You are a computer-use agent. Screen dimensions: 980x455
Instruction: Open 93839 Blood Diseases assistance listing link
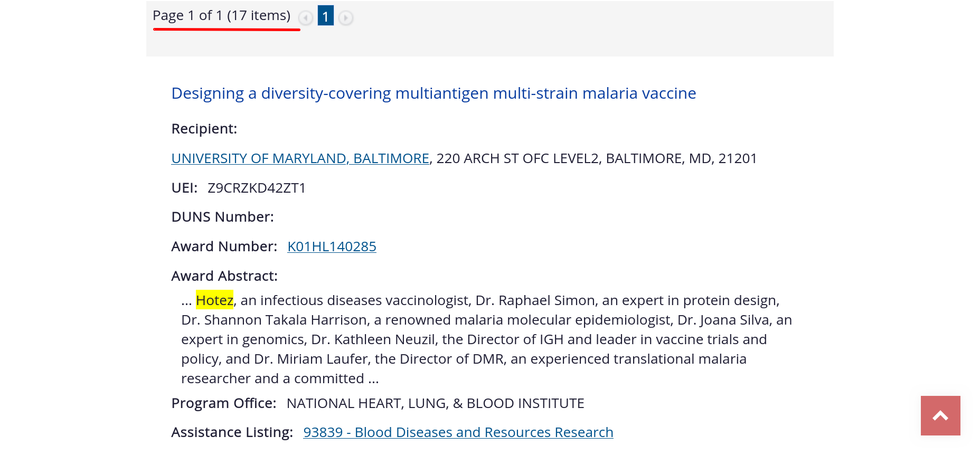point(458,432)
